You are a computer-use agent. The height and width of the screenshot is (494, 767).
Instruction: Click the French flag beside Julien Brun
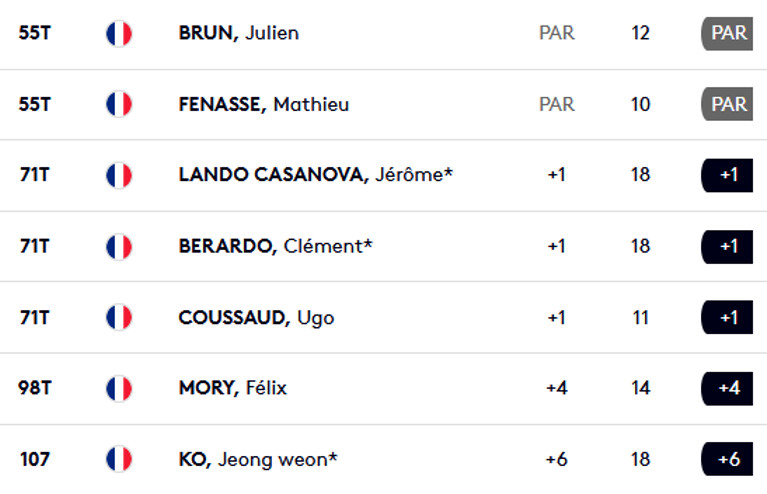[x=119, y=33]
